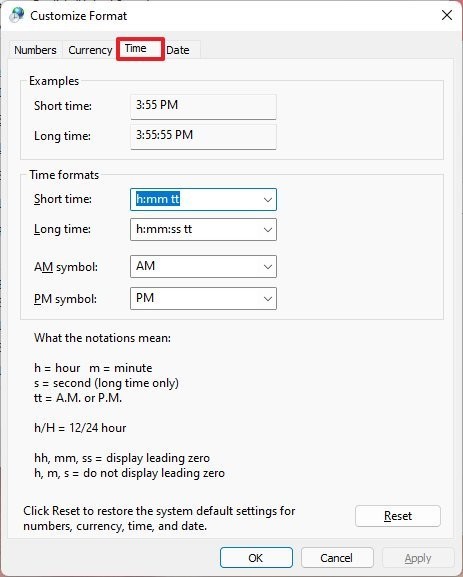This screenshot has width=463, height=577.
Task: Click the Long time example showing 3:55:55 PM
Action: 203,137
